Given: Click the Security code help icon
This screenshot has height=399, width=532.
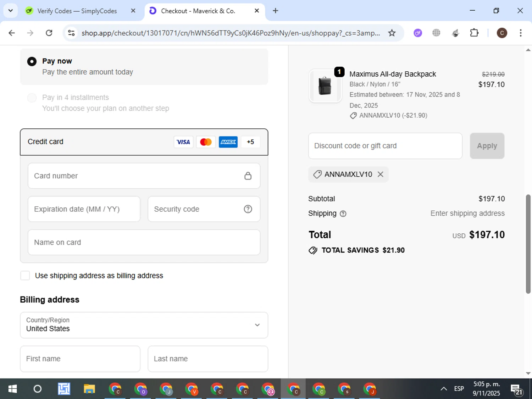Looking at the screenshot, I should click(x=248, y=209).
